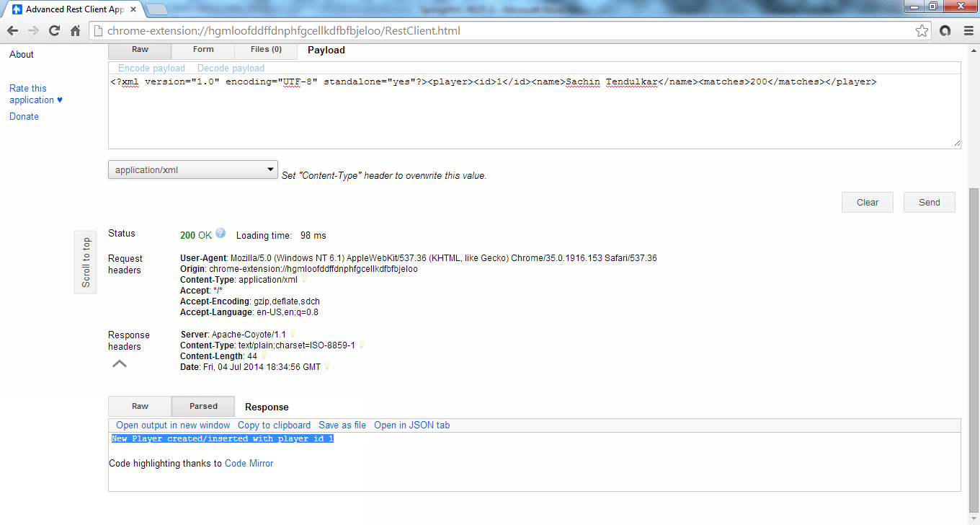This screenshot has width=980, height=525.
Task: Click the home icon in the browser toolbar
Action: (74, 32)
